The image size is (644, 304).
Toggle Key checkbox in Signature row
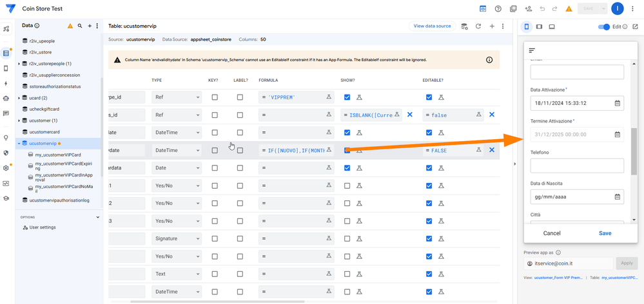point(215,238)
